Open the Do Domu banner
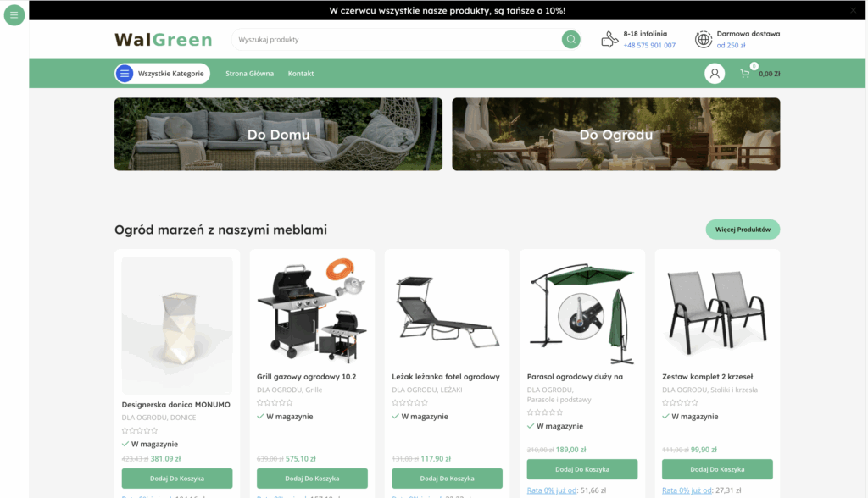Screen dimensions: 868x498 [278, 135]
